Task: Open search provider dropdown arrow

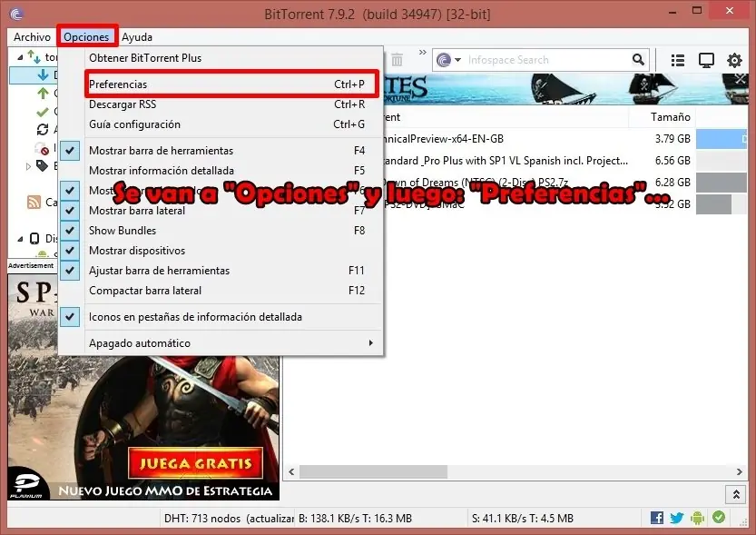Action: click(x=457, y=60)
